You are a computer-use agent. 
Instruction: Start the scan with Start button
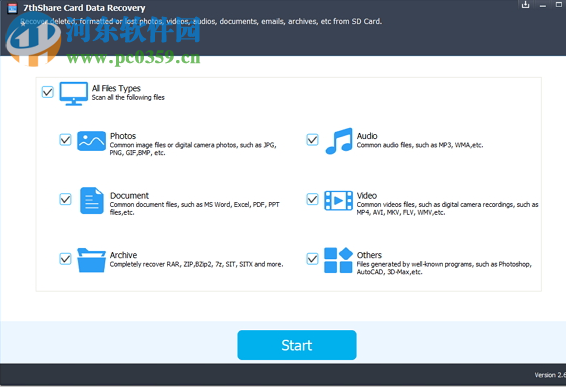tap(297, 345)
